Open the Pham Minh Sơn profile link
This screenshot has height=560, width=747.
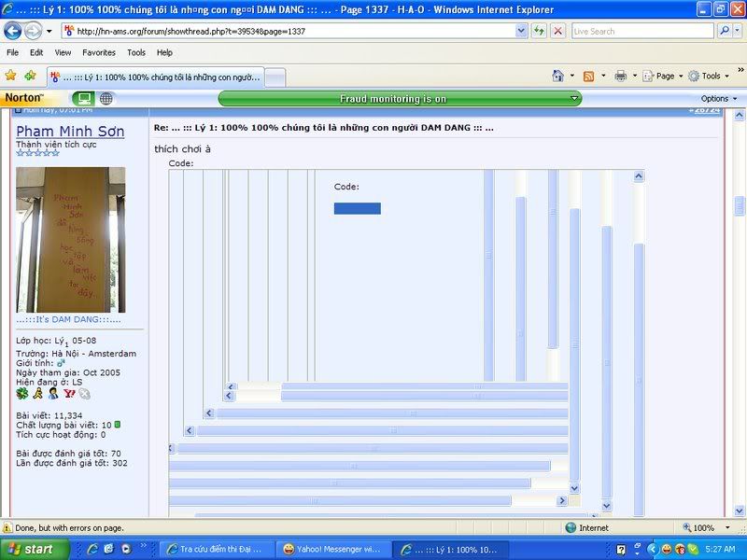click(x=70, y=132)
